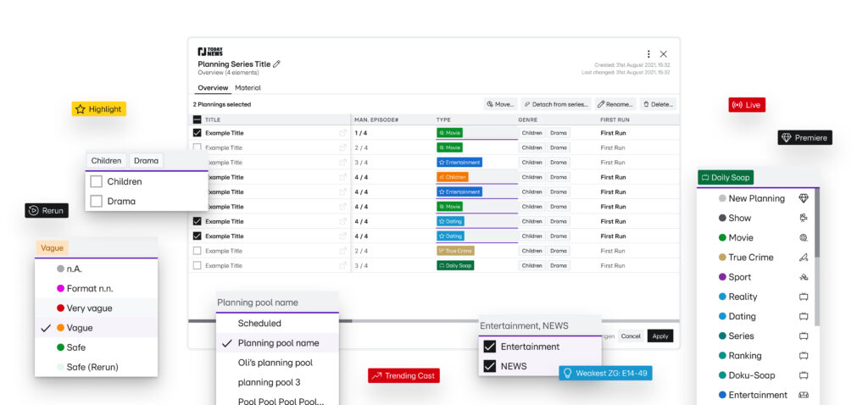Click the pencil icon beside Planning Series Title
Screen dimensions: 868x405
tap(276, 64)
